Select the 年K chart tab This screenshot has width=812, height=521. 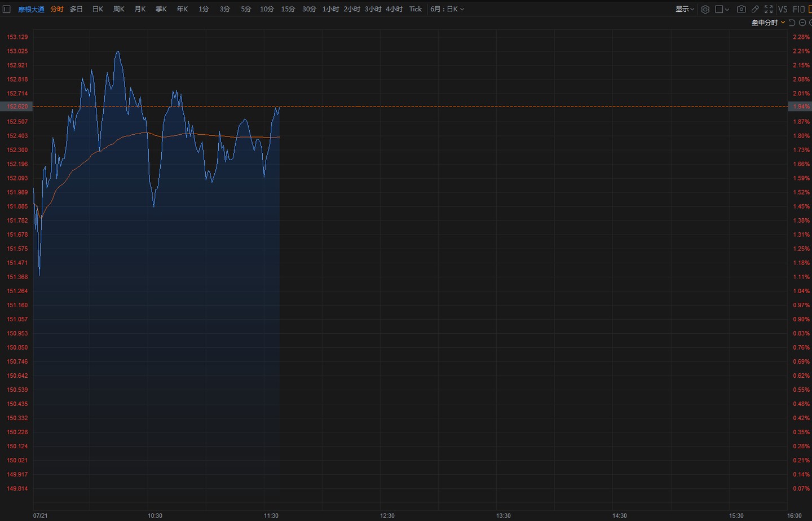pos(182,9)
